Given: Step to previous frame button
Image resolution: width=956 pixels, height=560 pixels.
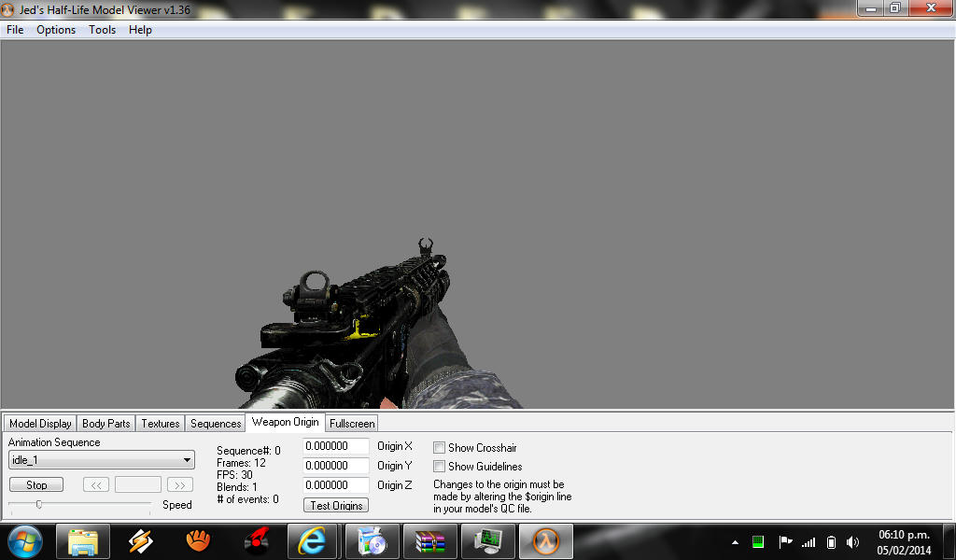Looking at the screenshot, I should tap(96, 485).
